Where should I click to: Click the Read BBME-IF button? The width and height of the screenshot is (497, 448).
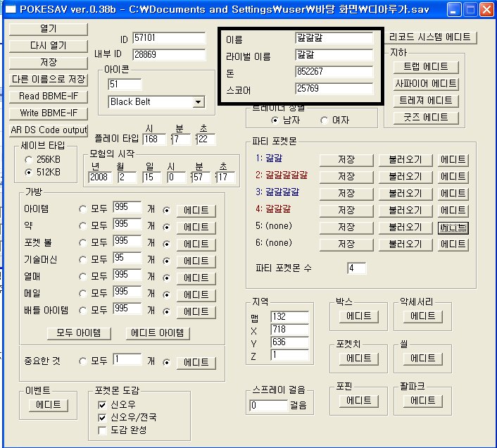click(49, 97)
